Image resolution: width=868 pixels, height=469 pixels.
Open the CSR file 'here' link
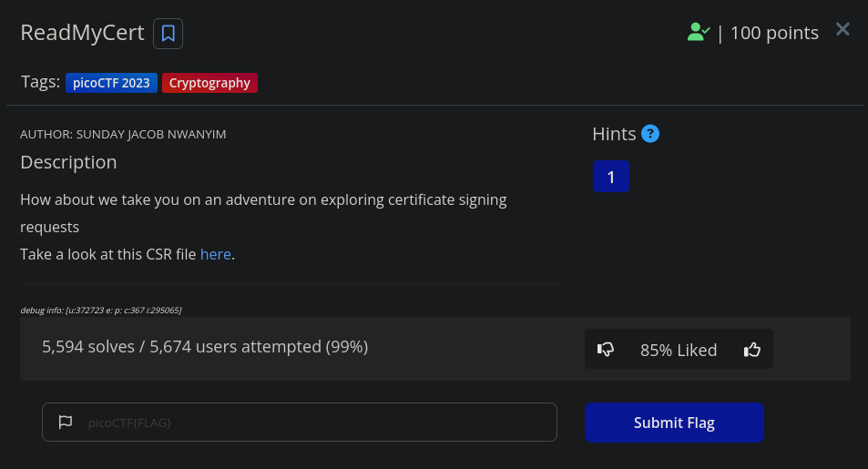click(x=215, y=254)
